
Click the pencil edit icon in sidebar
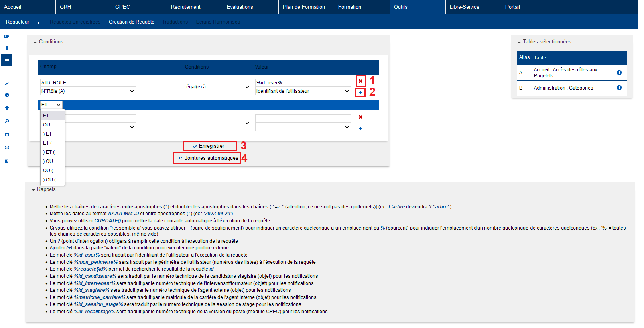[7, 84]
